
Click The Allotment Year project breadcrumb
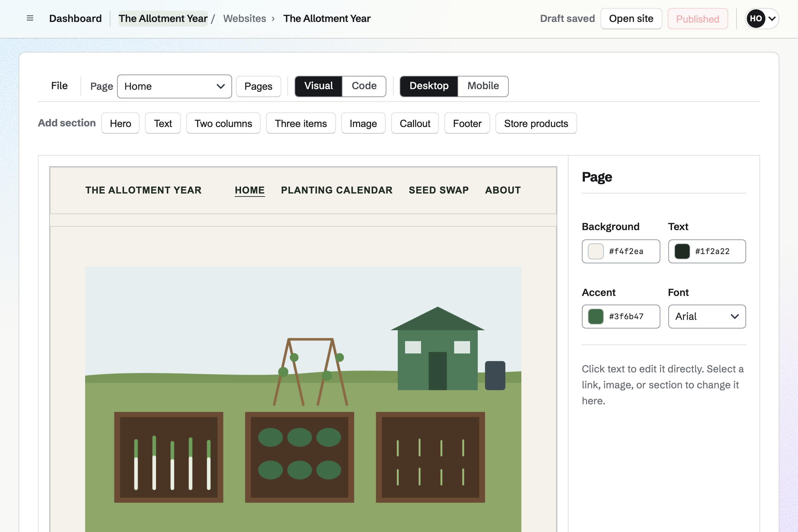[x=163, y=18]
